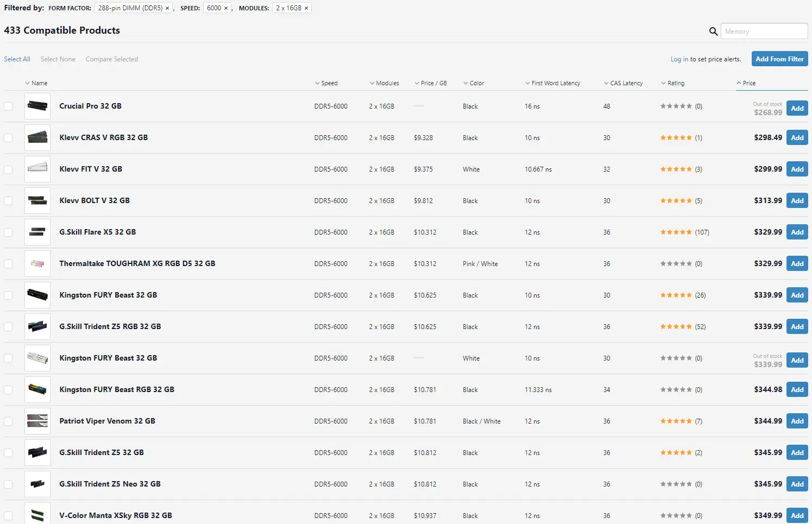The image size is (812, 524).
Task: Click the Log in link
Action: 679,59
